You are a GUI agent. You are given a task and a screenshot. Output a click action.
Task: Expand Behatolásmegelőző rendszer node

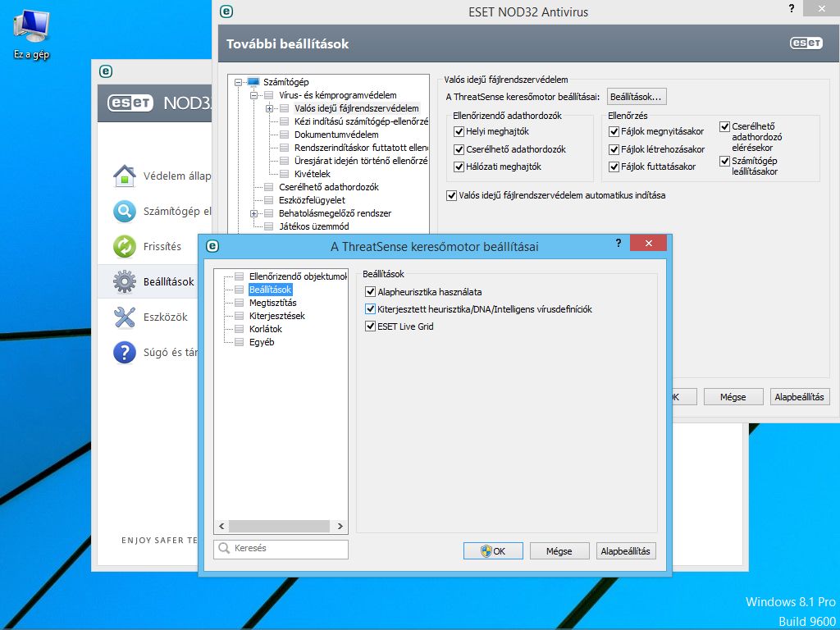pos(254,214)
